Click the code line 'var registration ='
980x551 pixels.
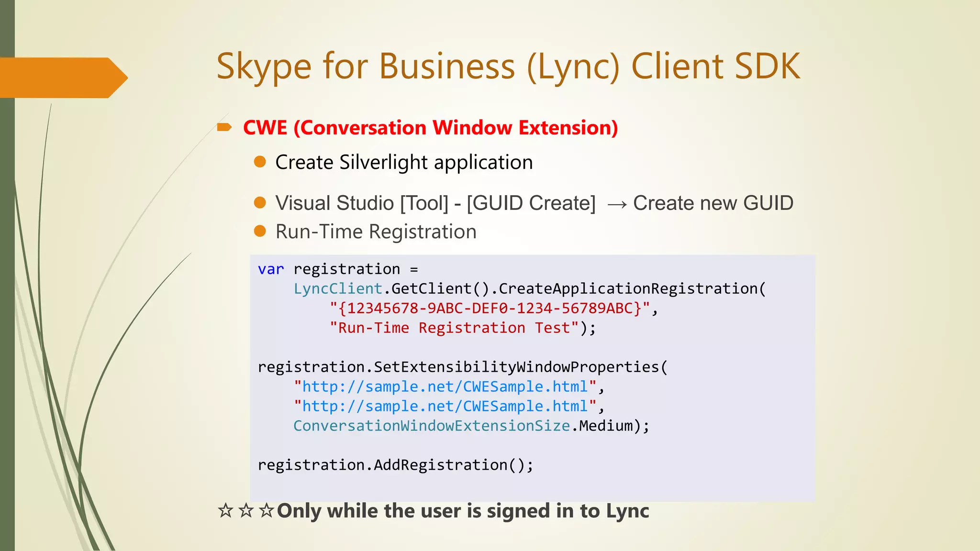pyautogui.click(x=338, y=269)
